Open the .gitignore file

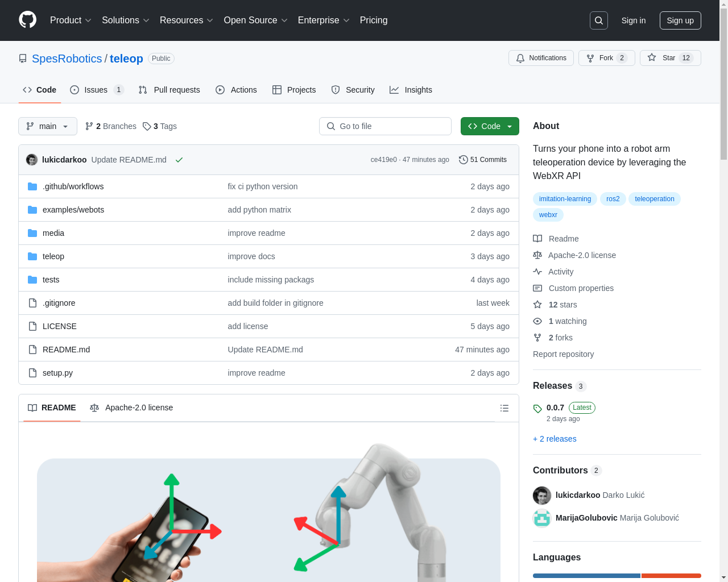tap(59, 303)
